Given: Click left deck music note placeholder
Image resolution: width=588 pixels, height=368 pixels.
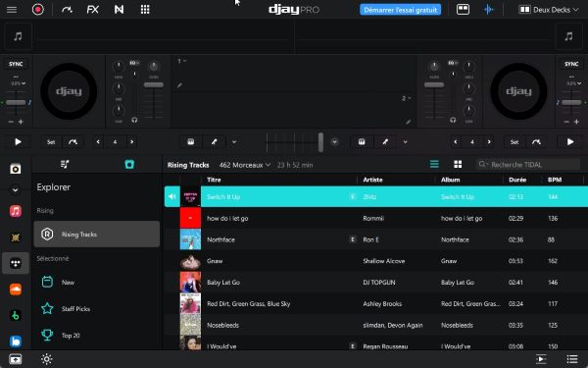Looking at the screenshot, I should point(18,36).
